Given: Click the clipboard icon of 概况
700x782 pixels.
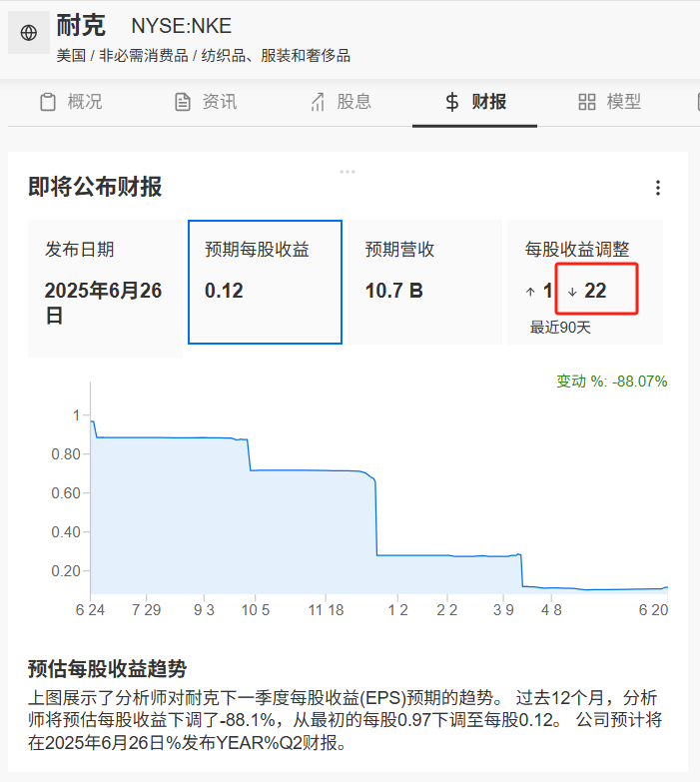Looking at the screenshot, I should (x=48, y=102).
